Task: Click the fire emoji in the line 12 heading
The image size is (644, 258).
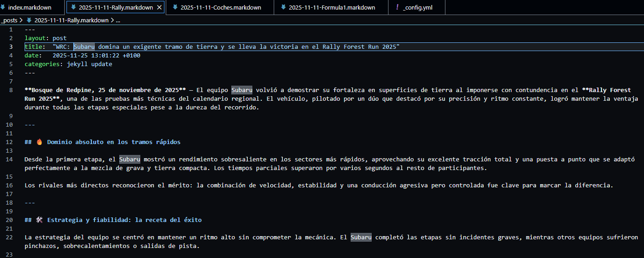Action: click(39, 142)
